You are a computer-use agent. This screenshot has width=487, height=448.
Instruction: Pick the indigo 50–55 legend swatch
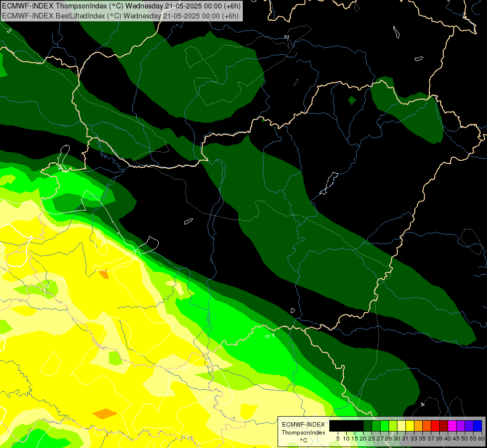point(469,426)
